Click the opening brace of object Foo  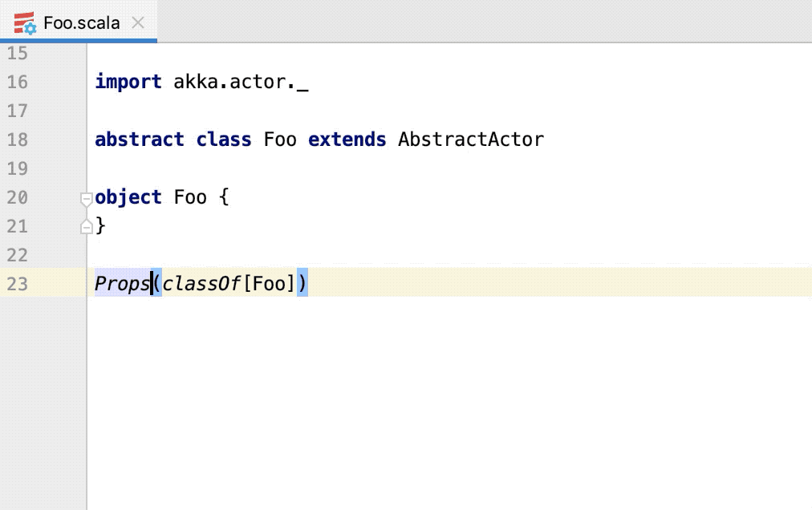pyautogui.click(x=223, y=197)
